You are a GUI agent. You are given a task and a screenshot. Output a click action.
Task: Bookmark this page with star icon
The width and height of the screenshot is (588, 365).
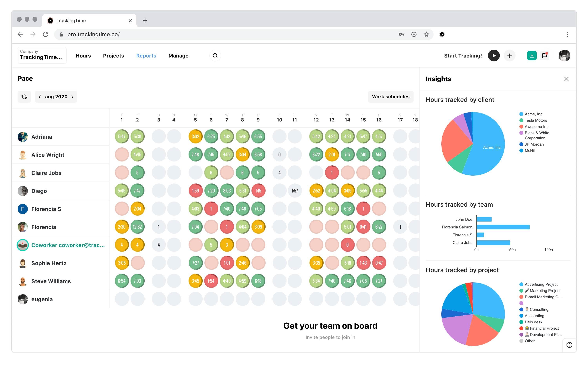(x=426, y=34)
